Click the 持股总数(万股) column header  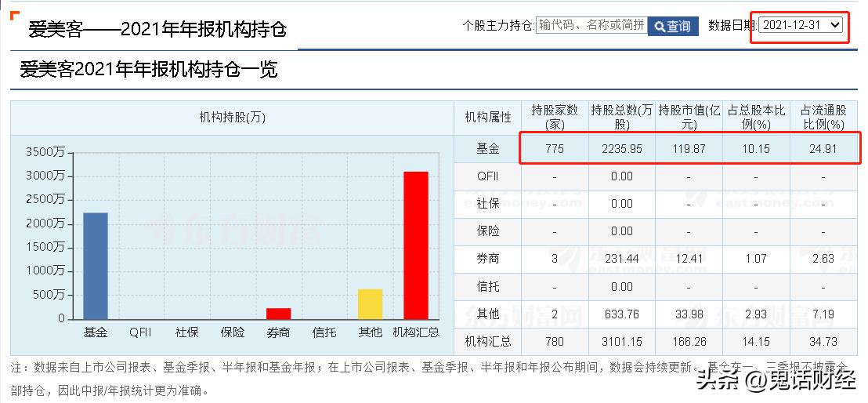pos(622,118)
